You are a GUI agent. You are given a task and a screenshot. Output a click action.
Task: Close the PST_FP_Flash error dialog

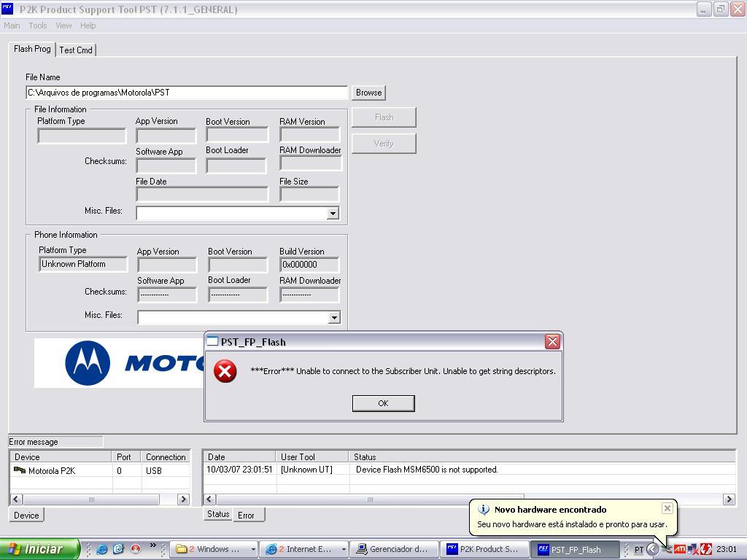pyautogui.click(x=552, y=341)
